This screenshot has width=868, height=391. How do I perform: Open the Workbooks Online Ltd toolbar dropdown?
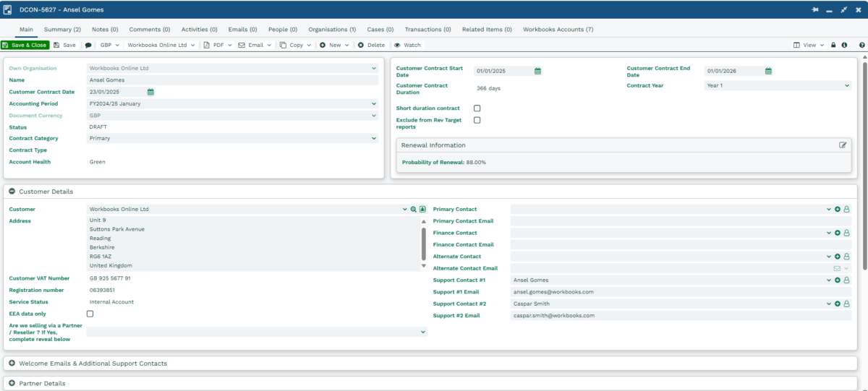[161, 45]
